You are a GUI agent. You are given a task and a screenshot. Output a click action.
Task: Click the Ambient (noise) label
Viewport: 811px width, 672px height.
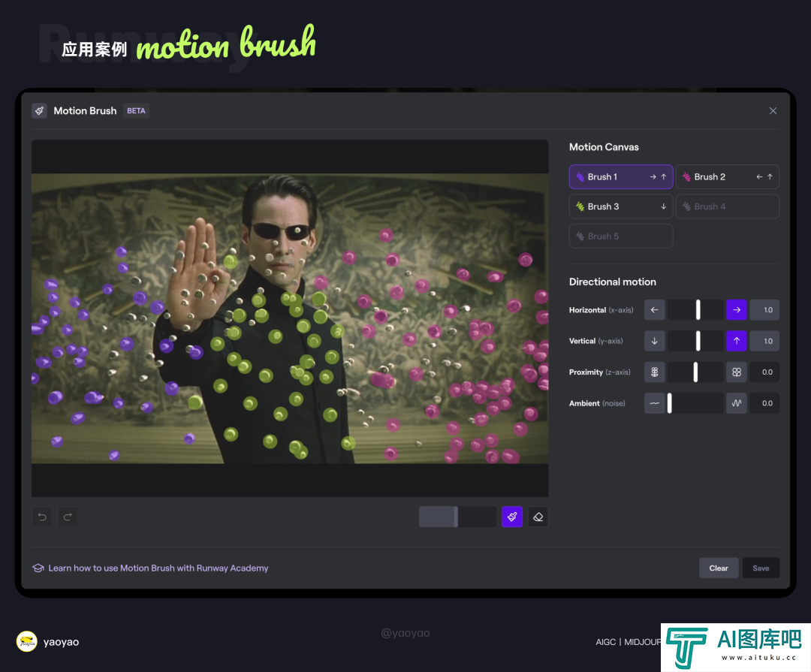(597, 403)
